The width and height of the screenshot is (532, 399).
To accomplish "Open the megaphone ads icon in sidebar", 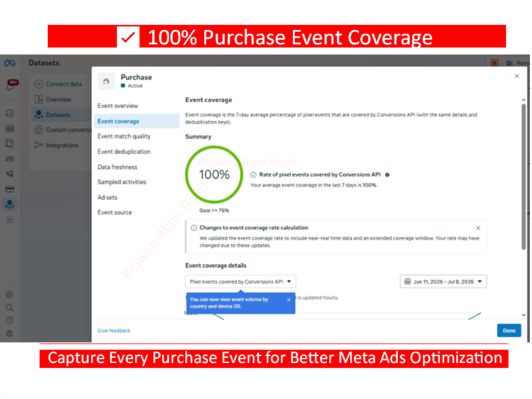I will pyautogui.click(x=10, y=174).
